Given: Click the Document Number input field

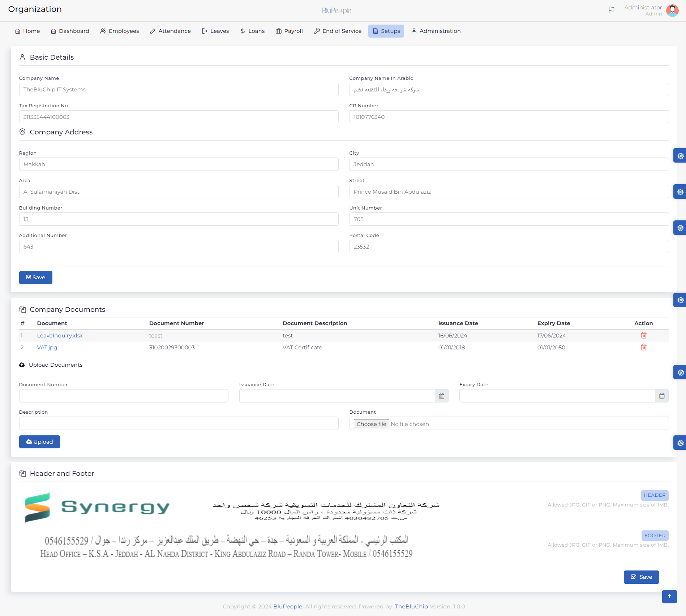Looking at the screenshot, I should 124,396.
